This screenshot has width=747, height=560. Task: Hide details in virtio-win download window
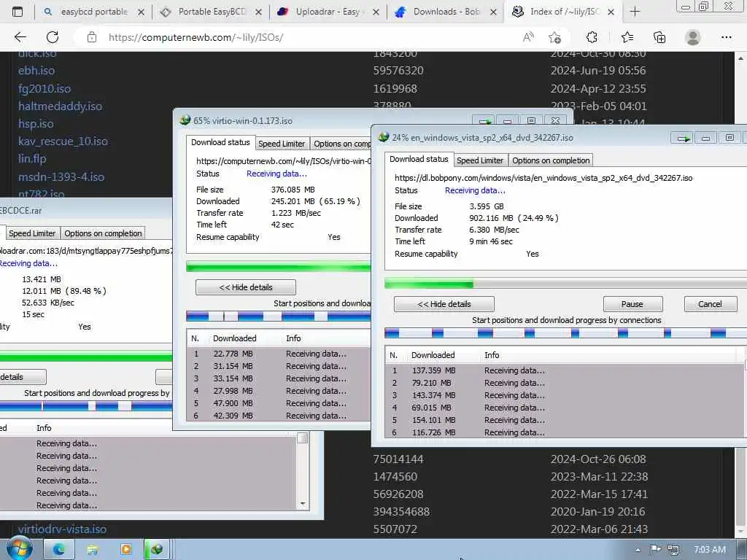tap(246, 287)
